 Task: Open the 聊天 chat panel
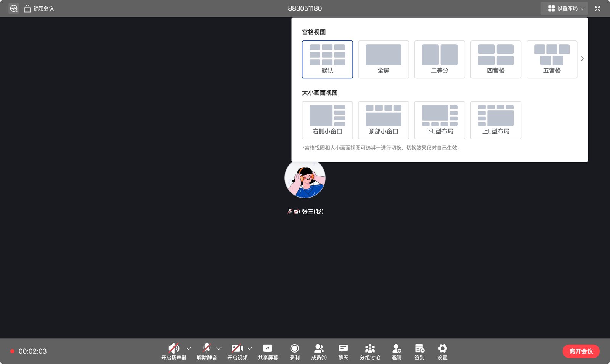pyautogui.click(x=343, y=351)
